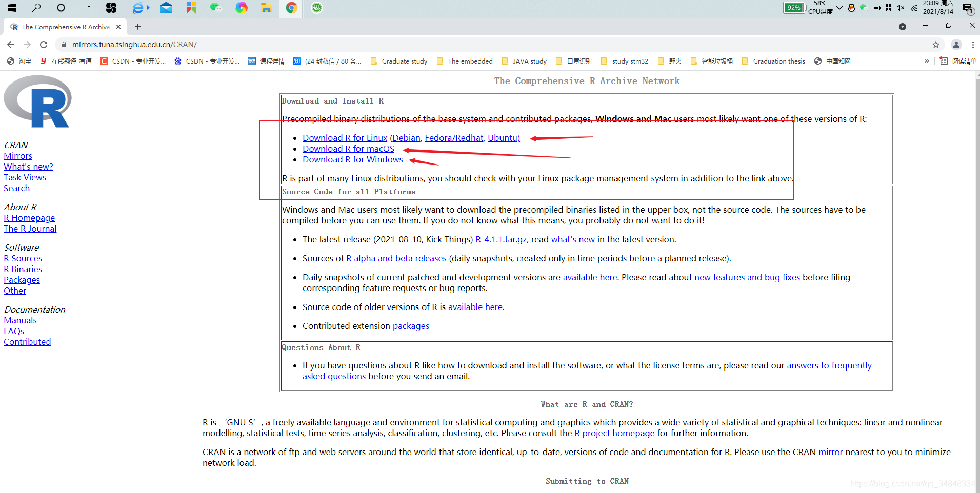Reload the CRAN page
Image resolution: width=980 pixels, height=493 pixels.
[44, 45]
